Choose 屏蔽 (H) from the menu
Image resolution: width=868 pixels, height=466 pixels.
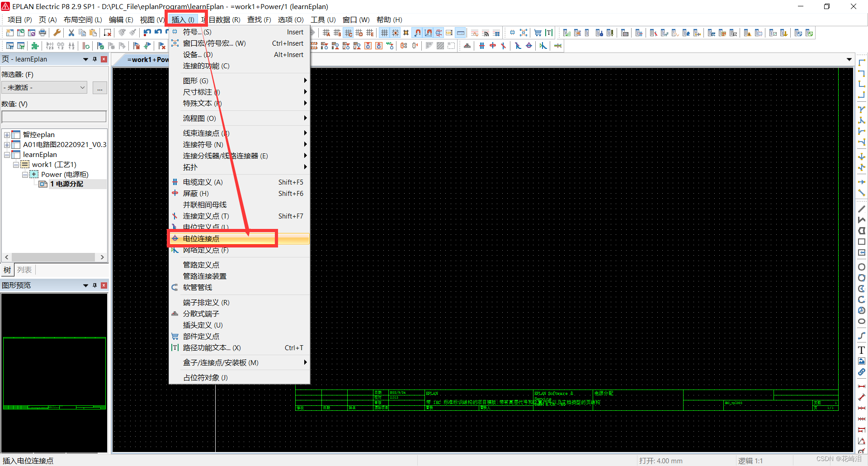[x=239, y=193]
